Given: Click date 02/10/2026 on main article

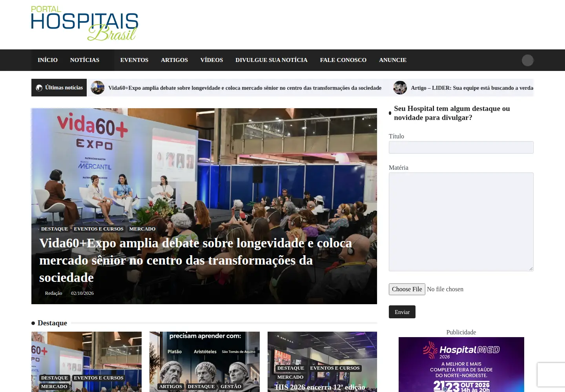Looking at the screenshot, I should coord(82,293).
